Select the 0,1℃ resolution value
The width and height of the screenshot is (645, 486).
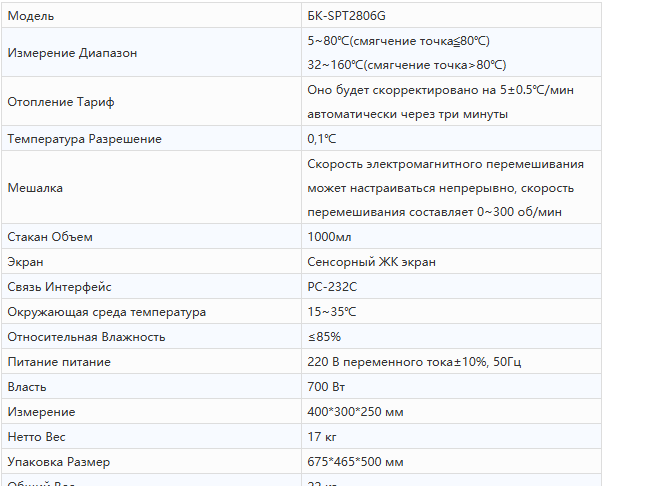(322, 139)
